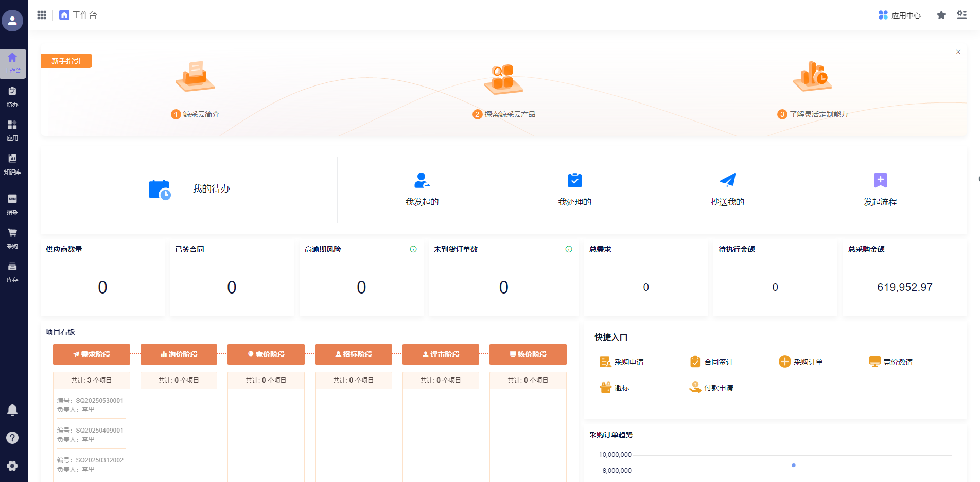
Task: Open the 采购申请 quick entry link
Action: coord(622,362)
